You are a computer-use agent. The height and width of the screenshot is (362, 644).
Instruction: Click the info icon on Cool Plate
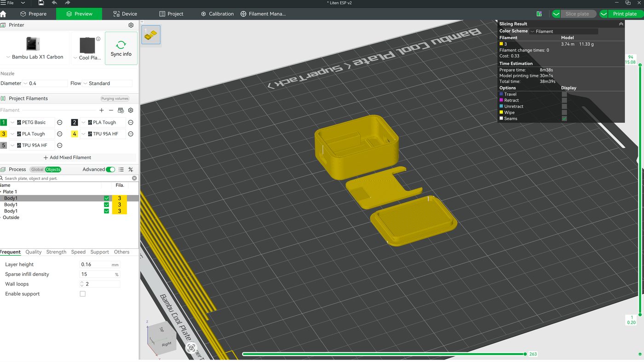point(98,39)
